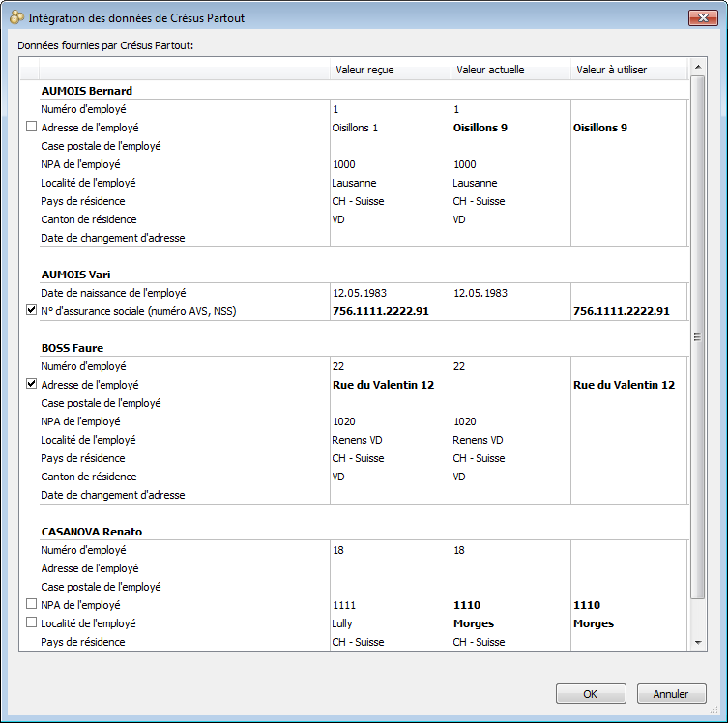Click the scrollbar down arrow
This screenshot has width=728, height=723.
coord(697,642)
